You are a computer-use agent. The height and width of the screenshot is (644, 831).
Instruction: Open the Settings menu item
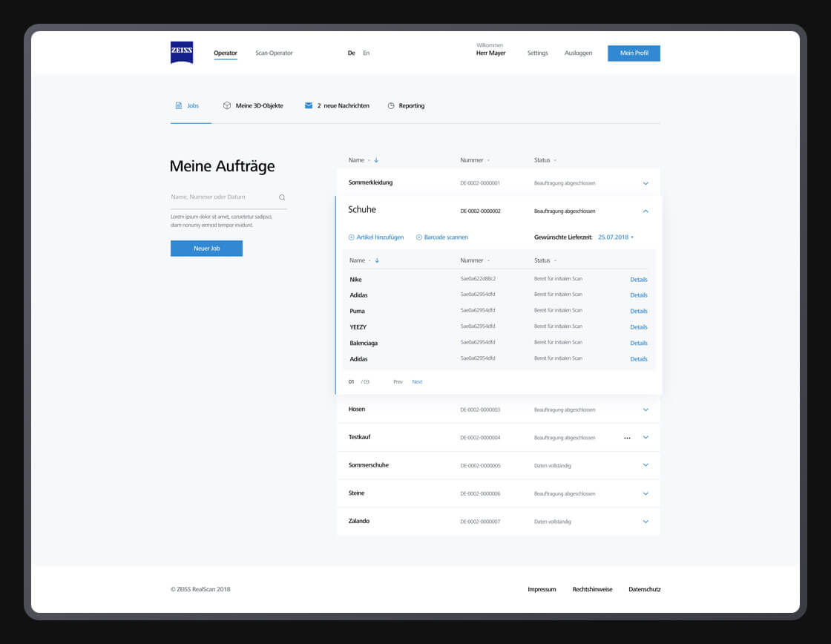point(538,53)
